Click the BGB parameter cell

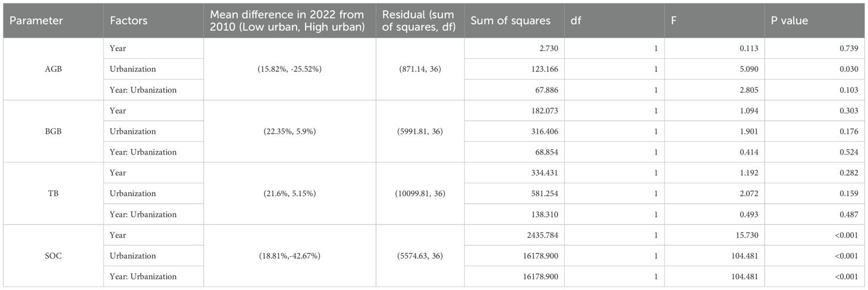coord(53,131)
